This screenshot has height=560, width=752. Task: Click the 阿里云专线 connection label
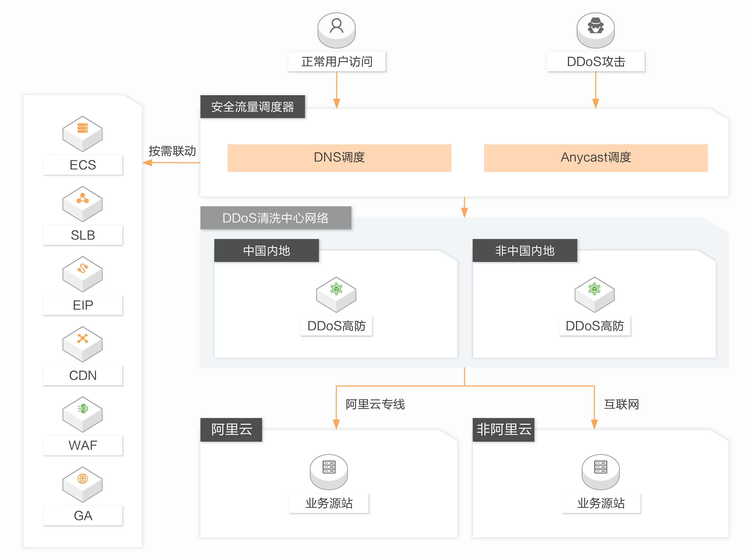coord(375,404)
